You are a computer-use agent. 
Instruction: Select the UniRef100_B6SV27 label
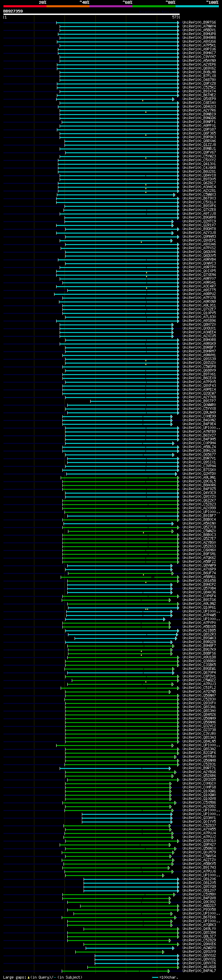pos(199,435)
